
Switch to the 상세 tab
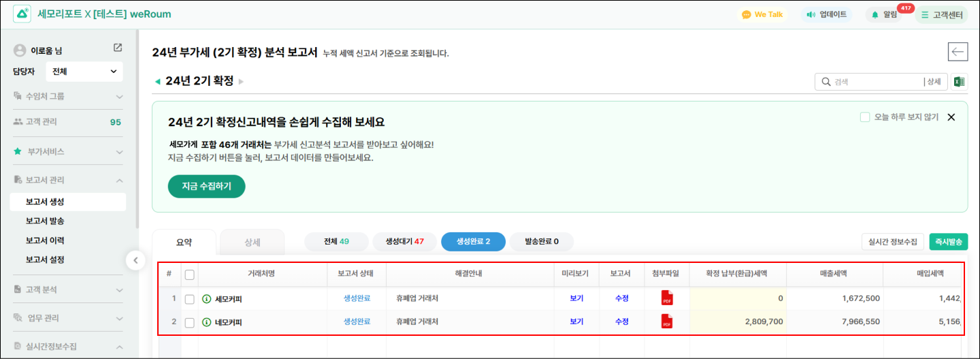[252, 242]
